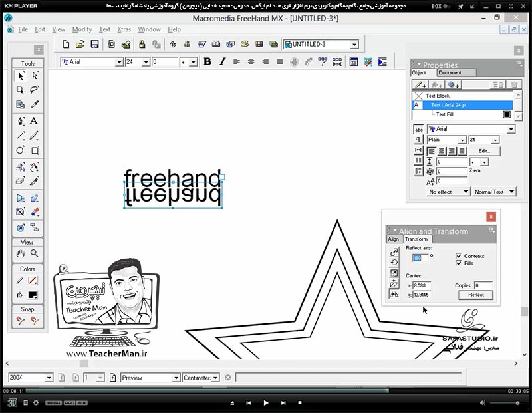Open the 200% zoom dropdown
532x413 pixels.
(x=49, y=378)
